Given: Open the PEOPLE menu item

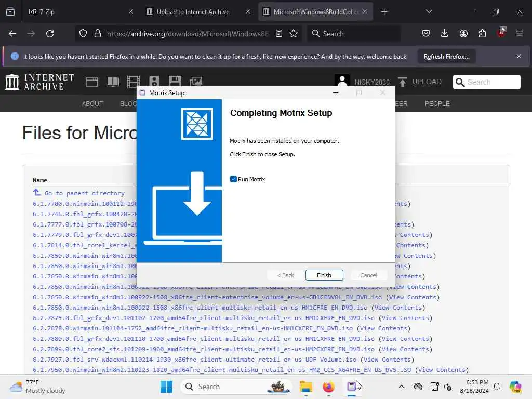Looking at the screenshot, I should pos(437,104).
